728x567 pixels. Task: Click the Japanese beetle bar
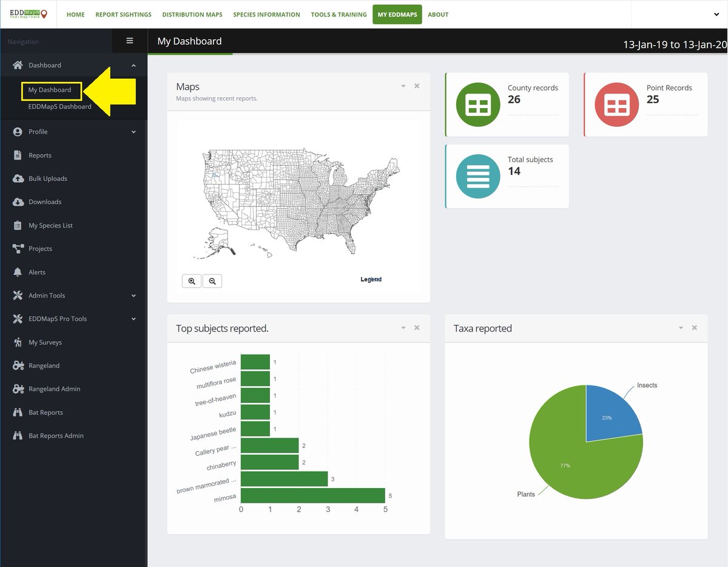coord(255,429)
